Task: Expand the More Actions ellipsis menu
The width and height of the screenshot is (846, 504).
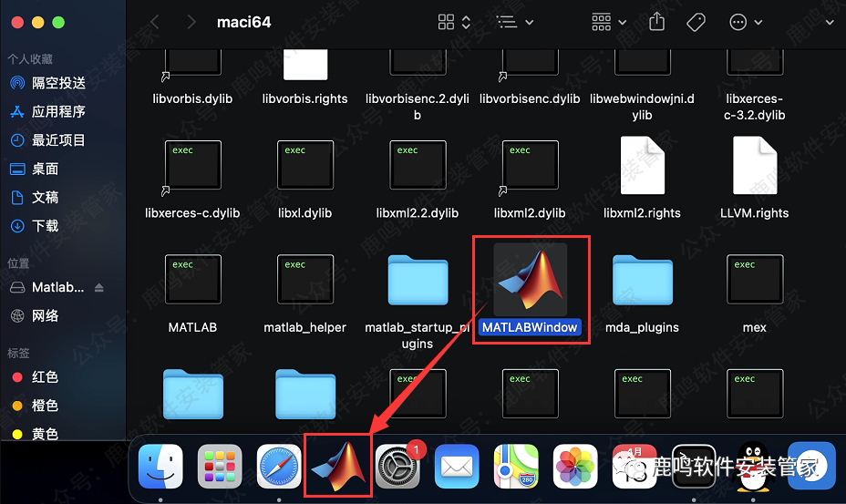Action: pos(745,21)
